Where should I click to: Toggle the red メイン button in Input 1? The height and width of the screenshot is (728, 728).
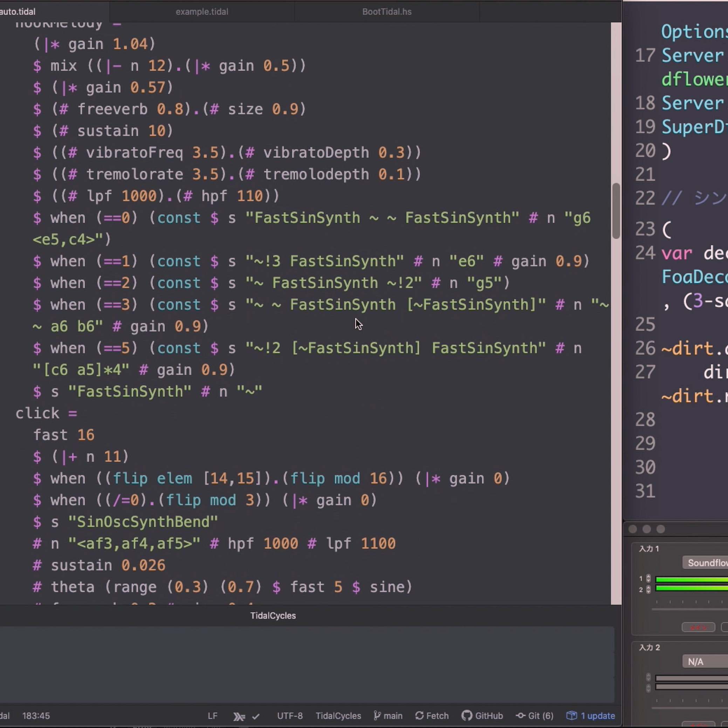698,627
